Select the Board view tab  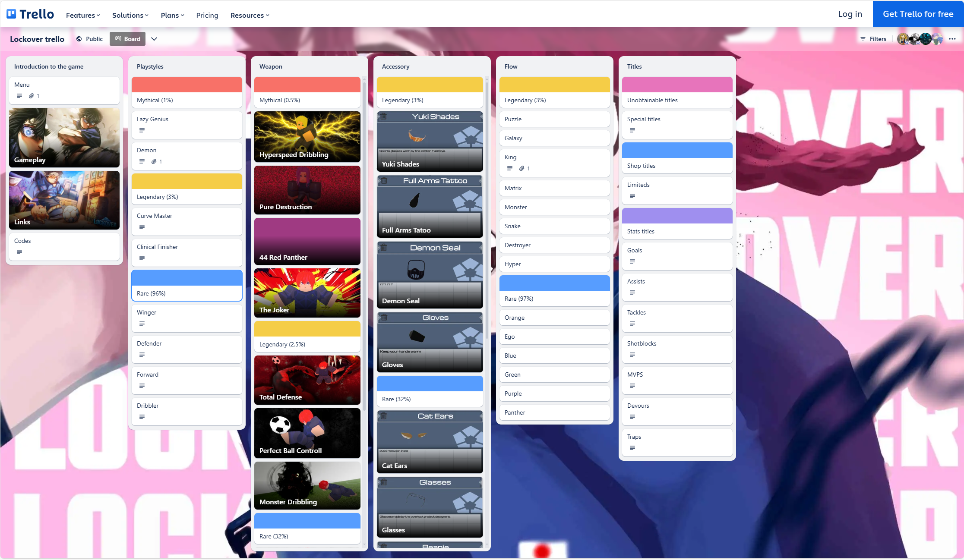pos(127,39)
